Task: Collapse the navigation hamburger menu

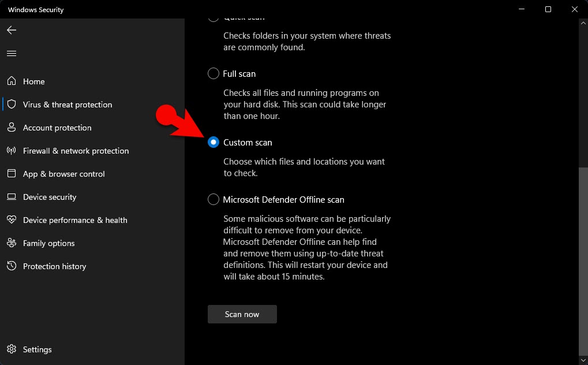Action: 12,53
